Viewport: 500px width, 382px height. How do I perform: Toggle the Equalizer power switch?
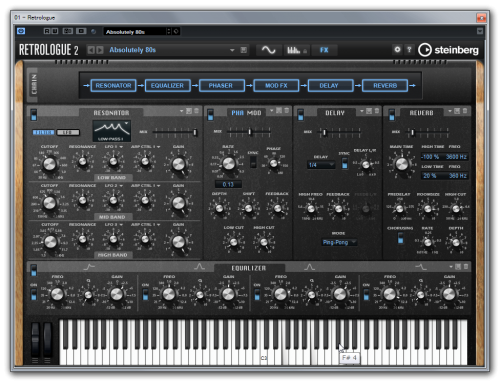coord(34,270)
